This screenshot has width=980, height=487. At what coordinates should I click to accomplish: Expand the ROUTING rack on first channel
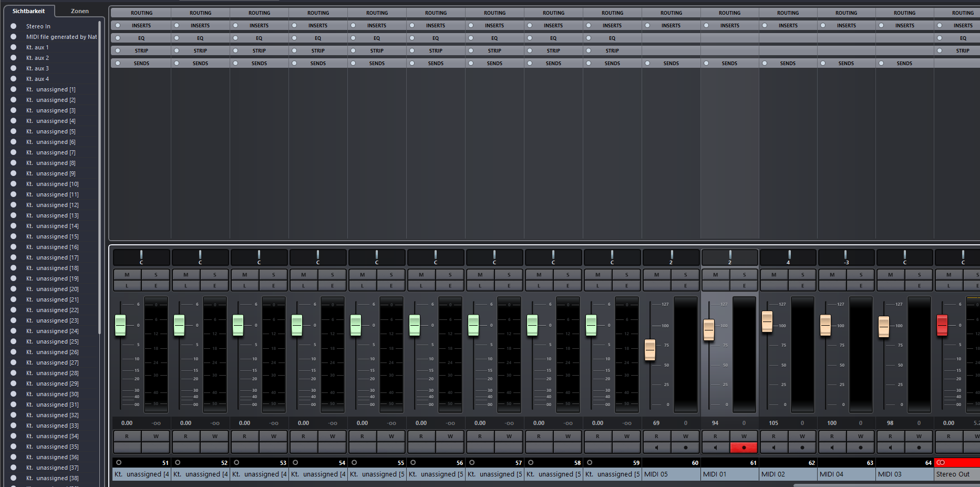[141, 13]
